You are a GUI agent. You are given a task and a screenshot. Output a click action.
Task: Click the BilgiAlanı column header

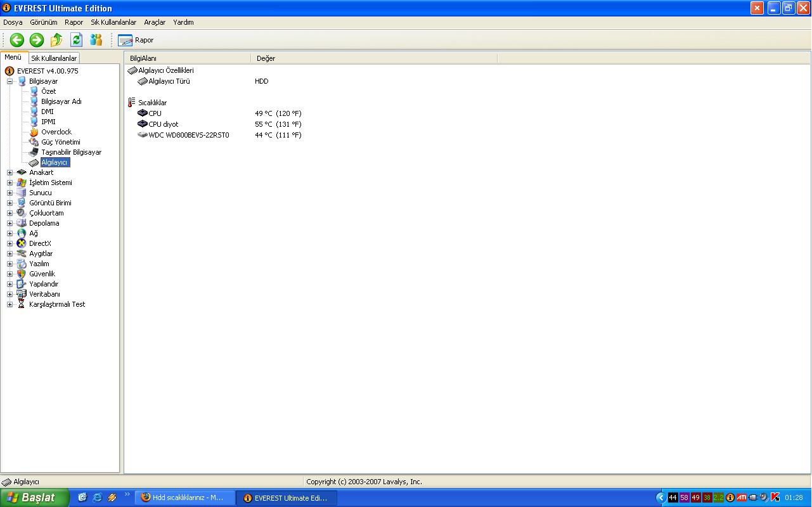pos(188,58)
